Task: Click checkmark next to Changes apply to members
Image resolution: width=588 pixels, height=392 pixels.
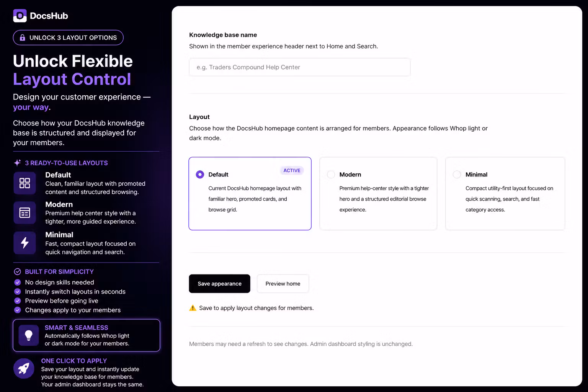Action: coord(17,310)
